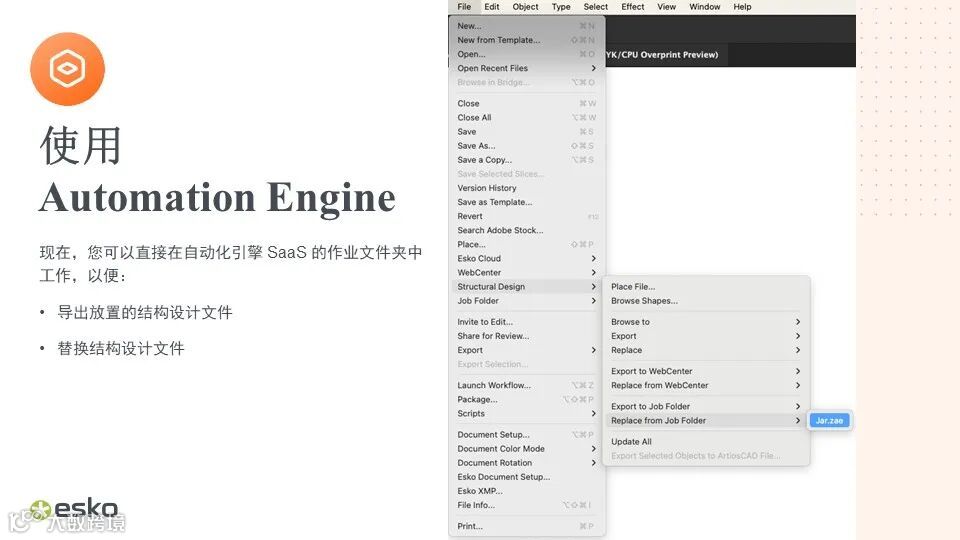Expand Document Rotation submenu
Image resolution: width=960 pixels, height=540 pixels.
(x=527, y=463)
